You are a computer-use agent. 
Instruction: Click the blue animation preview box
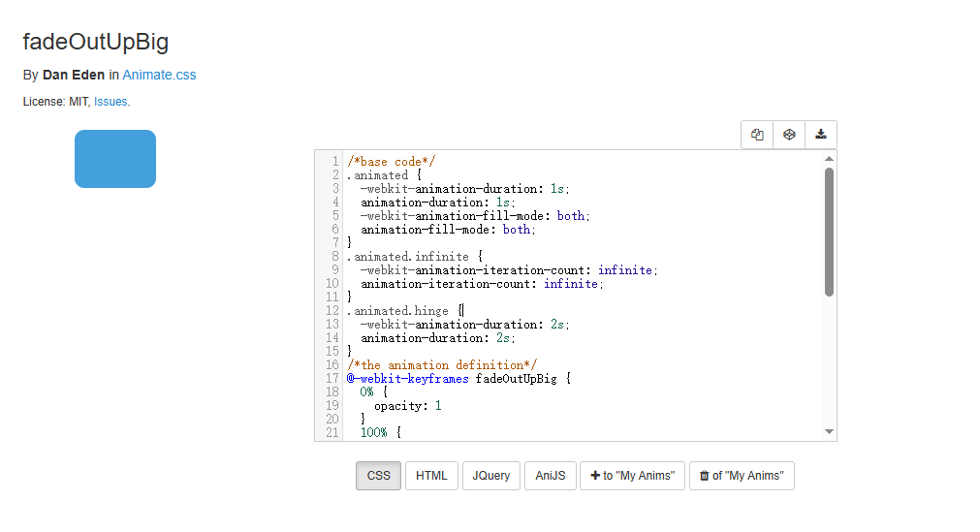[x=115, y=159]
